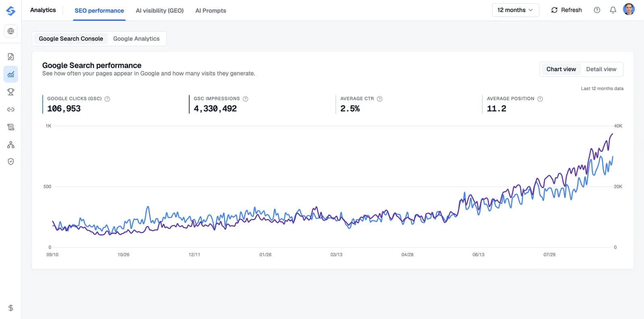The image size is (644, 319).
Task: Open the trophy sidebar icon
Action: pos(11,92)
